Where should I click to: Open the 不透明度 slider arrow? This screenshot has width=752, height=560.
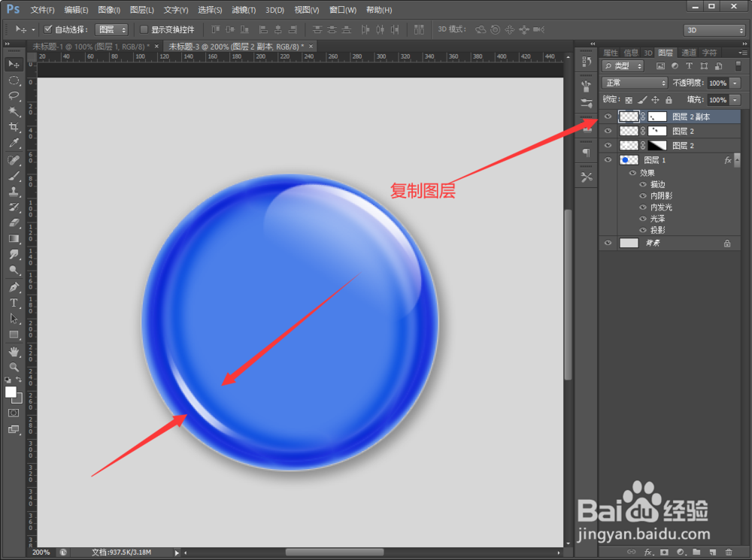tap(735, 83)
